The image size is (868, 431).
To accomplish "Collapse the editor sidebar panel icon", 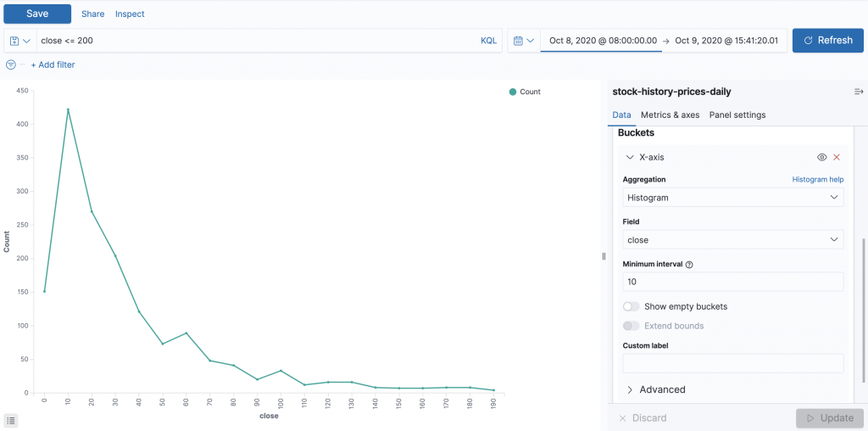I will (x=859, y=92).
